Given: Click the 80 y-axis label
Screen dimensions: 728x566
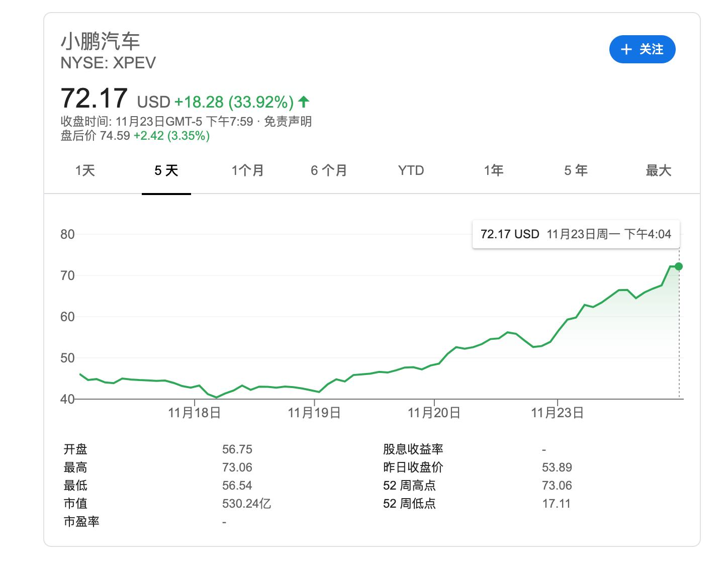Looking at the screenshot, I should point(67,234).
